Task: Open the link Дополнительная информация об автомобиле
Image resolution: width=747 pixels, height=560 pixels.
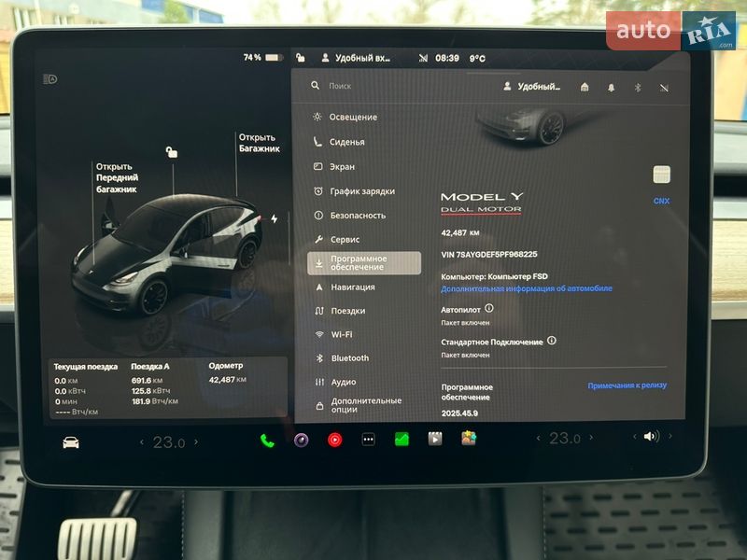Action: (528, 290)
